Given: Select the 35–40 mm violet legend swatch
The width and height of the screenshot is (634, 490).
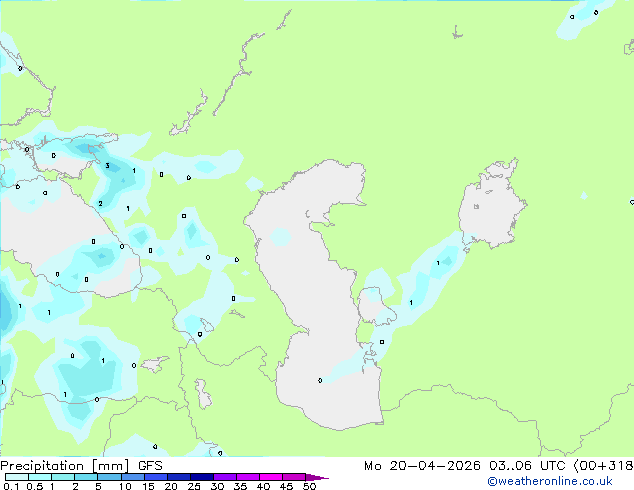Looking at the screenshot, I should coord(247,477).
